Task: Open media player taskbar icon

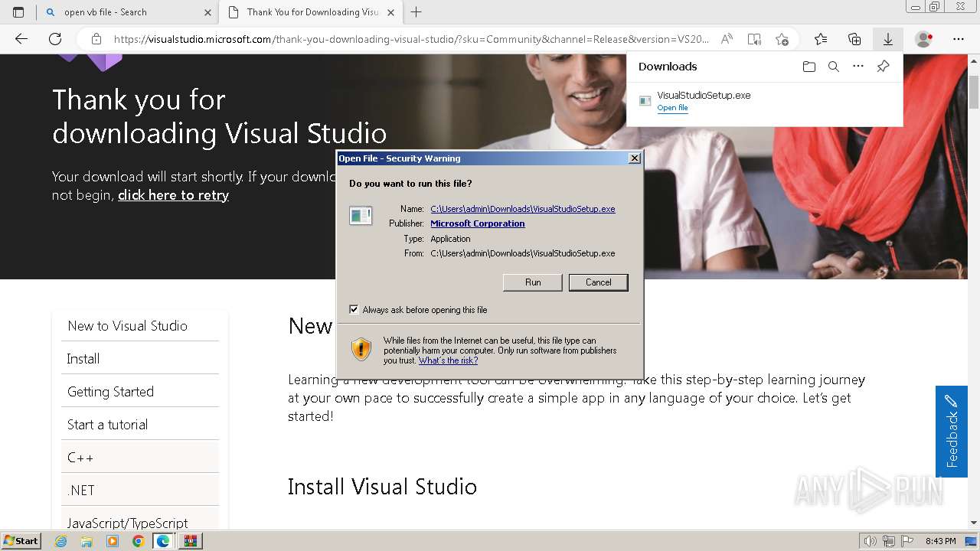Action: pyautogui.click(x=113, y=541)
